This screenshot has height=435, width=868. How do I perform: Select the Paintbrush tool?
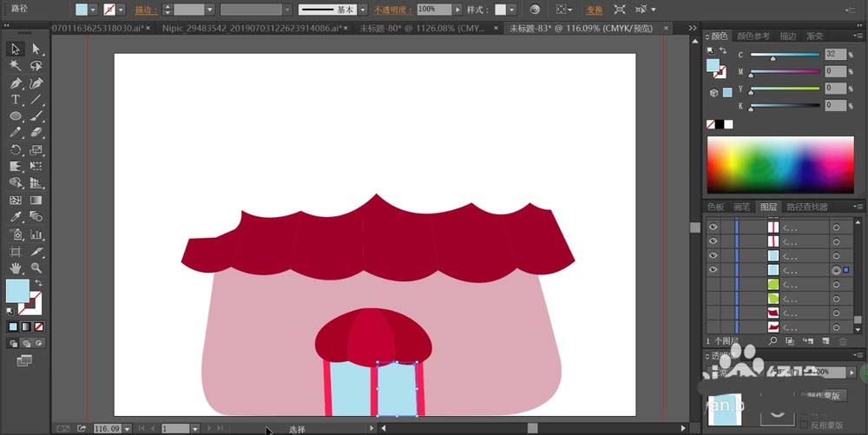pos(36,116)
